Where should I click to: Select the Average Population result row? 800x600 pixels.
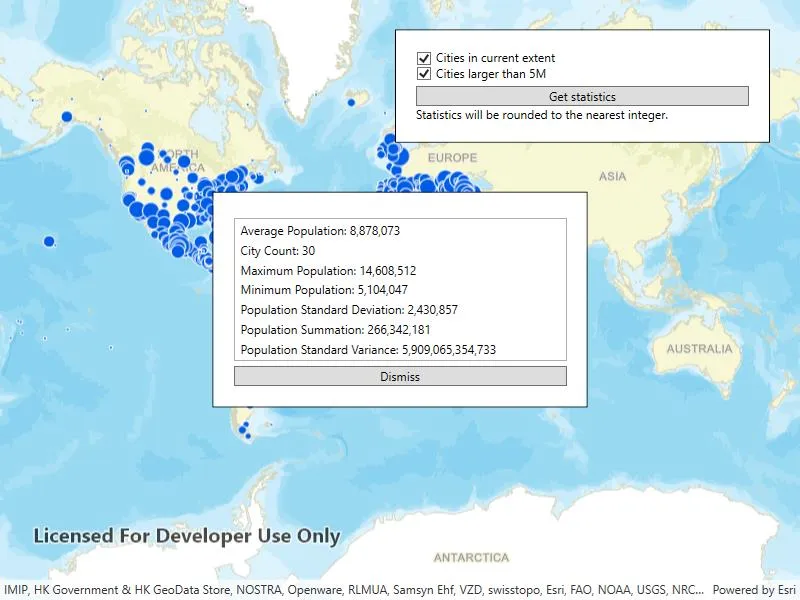[400, 231]
